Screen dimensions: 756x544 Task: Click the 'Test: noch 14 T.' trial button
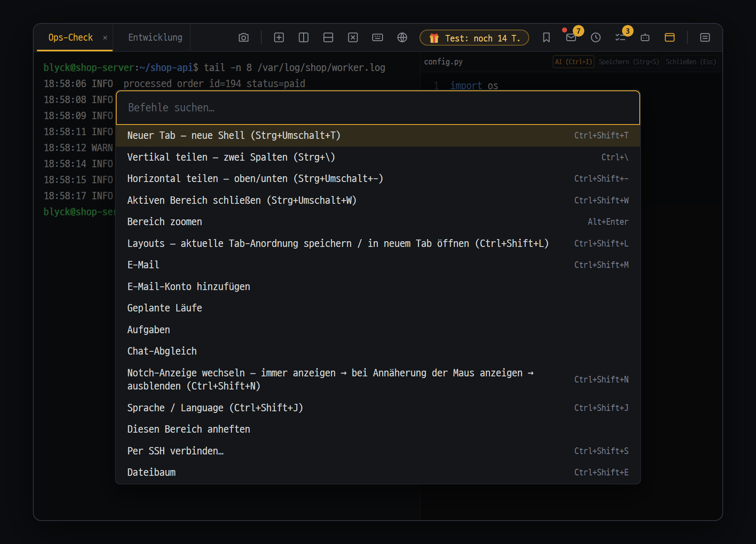pyautogui.click(x=474, y=38)
